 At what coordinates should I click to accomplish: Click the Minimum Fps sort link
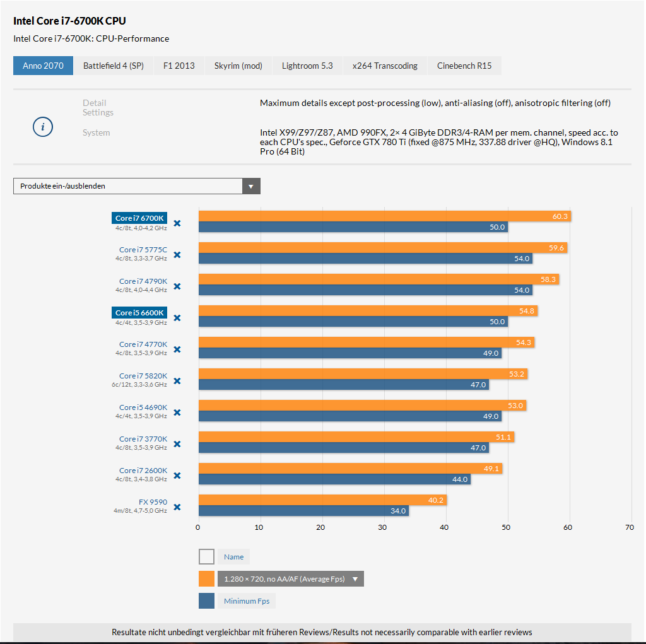(247, 600)
